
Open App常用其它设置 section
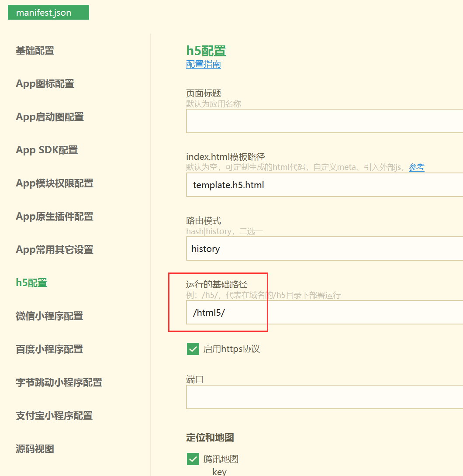coord(55,250)
